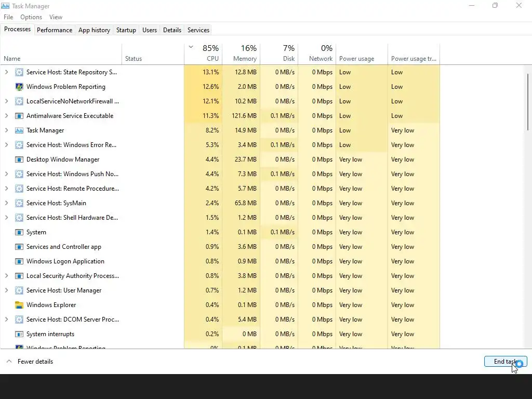Viewport: 532px width, 399px height.
Task: Open the Options menu
Action: [x=31, y=17]
